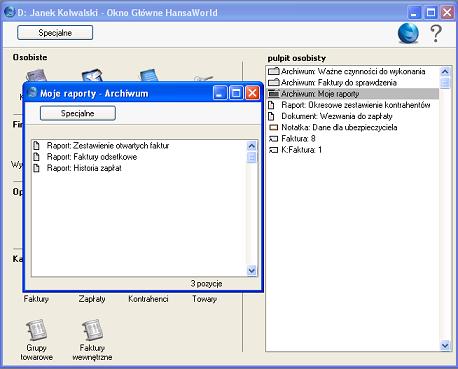The image size is (458, 369).
Task: Click document icon beside Zestawienie otwartych faktur
Action: tap(37, 146)
